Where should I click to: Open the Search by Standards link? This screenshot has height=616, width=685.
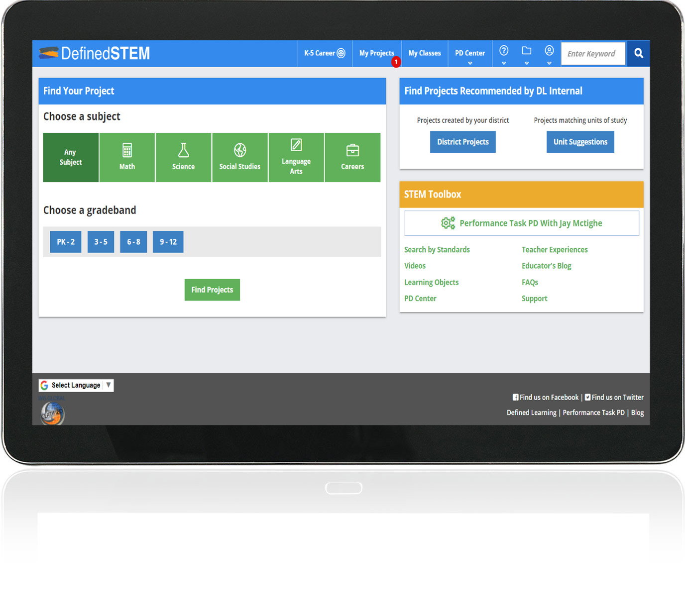point(437,250)
